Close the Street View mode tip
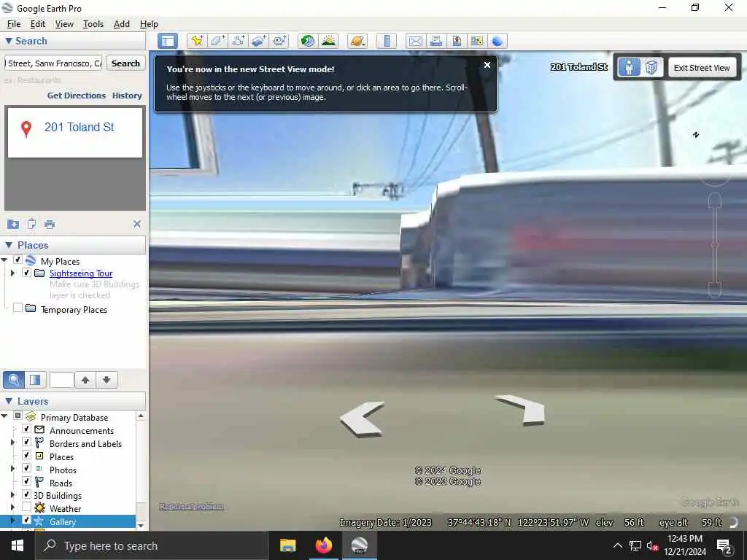 pos(487,65)
